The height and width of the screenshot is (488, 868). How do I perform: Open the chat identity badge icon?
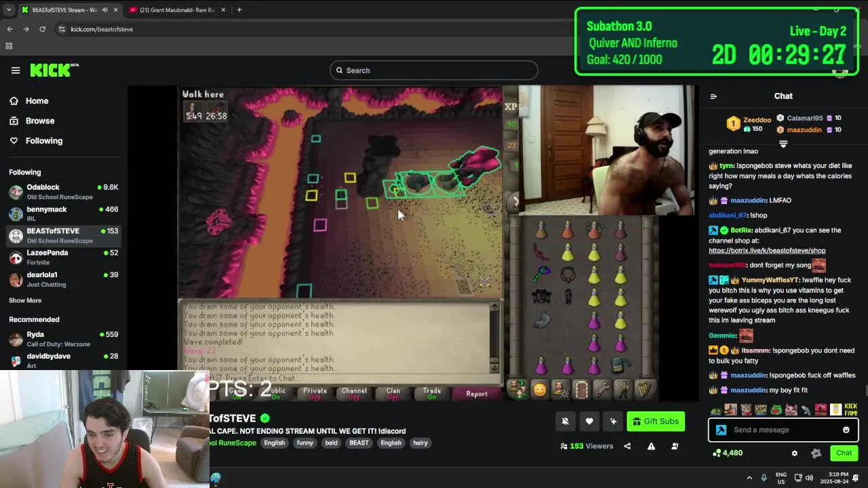click(721, 430)
